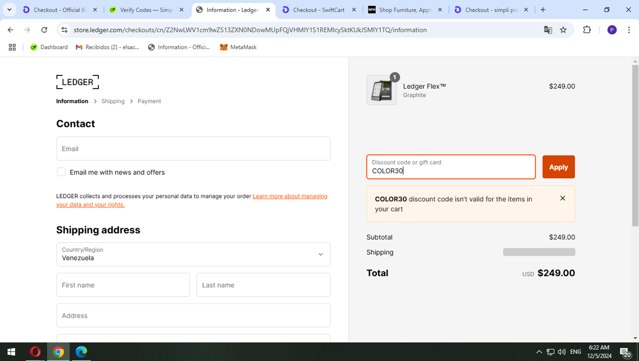The height and width of the screenshot is (361, 639).
Task: Click the Ledger Flex product thumbnail
Action: [382, 90]
